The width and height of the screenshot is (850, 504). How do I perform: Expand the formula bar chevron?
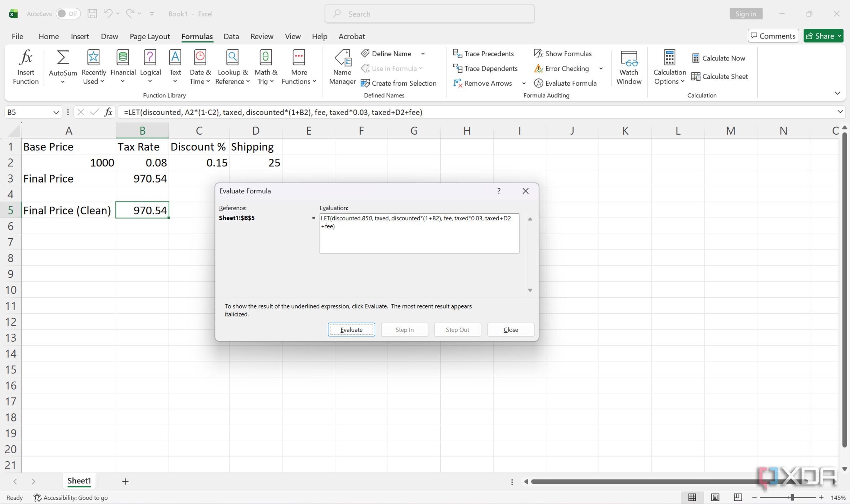click(840, 112)
